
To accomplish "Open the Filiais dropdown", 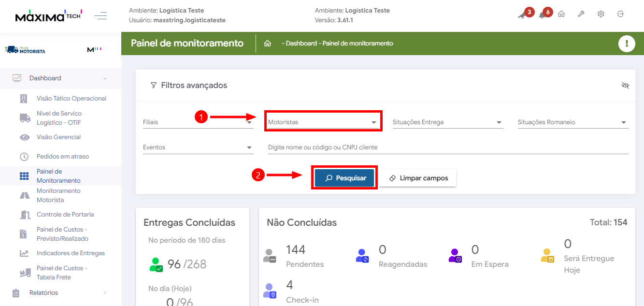I will coord(198,122).
